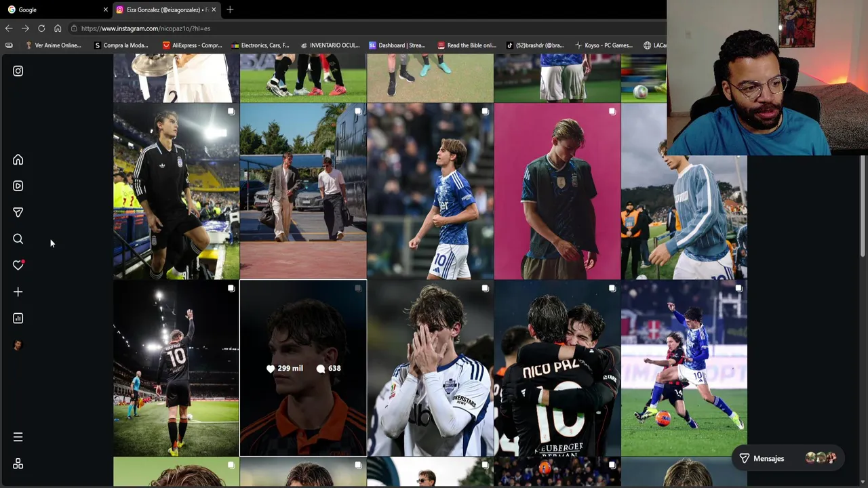Open post of NICO PAZ hugging teammate
The height and width of the screenshot is (488, 868).
[x=557, y=368]
